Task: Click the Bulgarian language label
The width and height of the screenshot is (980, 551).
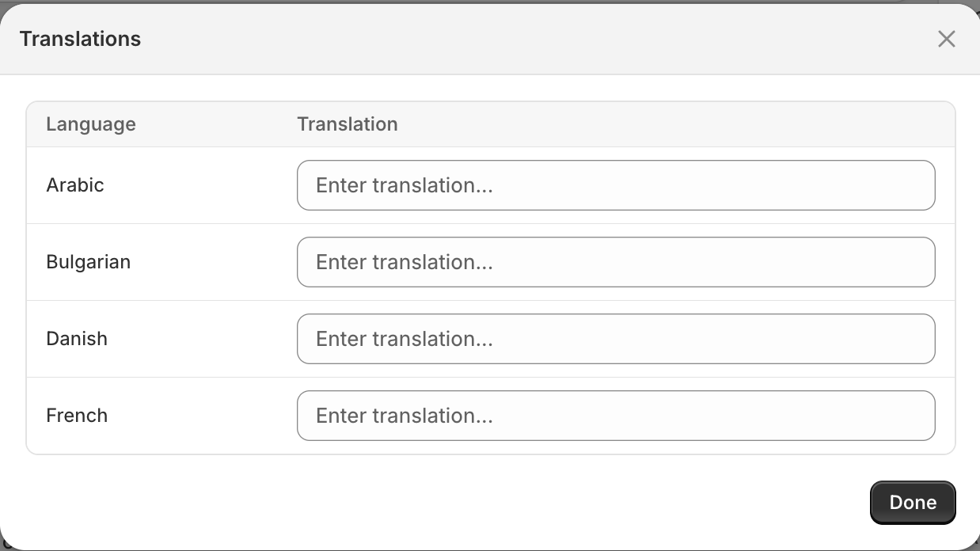Action: click(x=88, y=262)
